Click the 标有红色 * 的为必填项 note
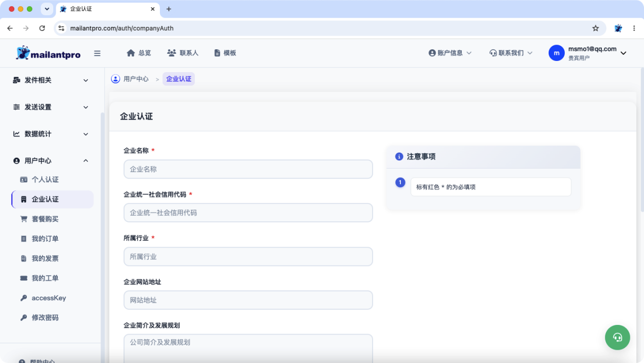The width and height of the screenshot is (644, 363). 491,187
